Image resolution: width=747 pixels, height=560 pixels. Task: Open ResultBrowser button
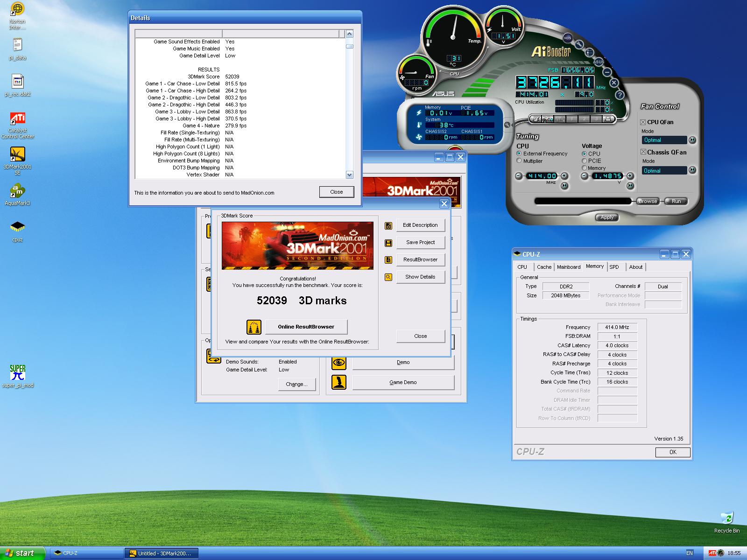[420, 259]
